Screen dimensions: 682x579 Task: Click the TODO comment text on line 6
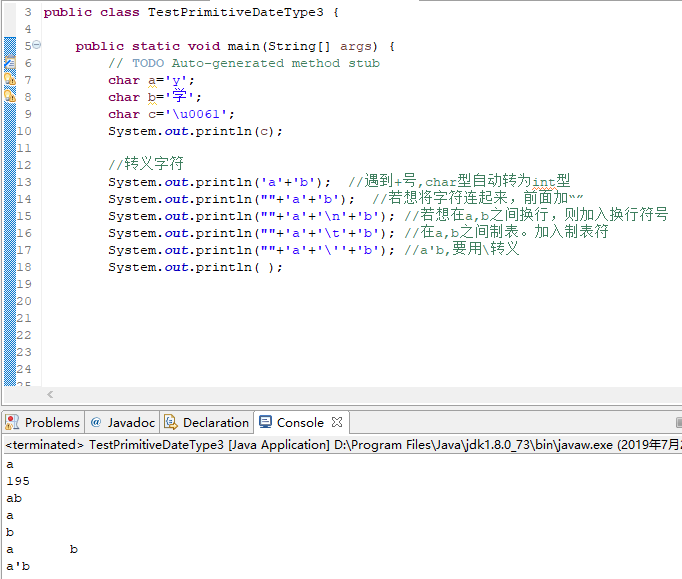pos(244,64)
